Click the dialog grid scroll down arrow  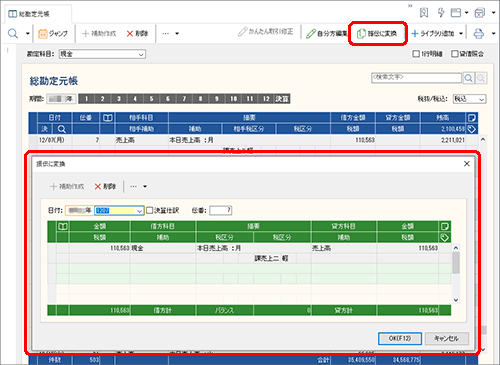point(456,300)
